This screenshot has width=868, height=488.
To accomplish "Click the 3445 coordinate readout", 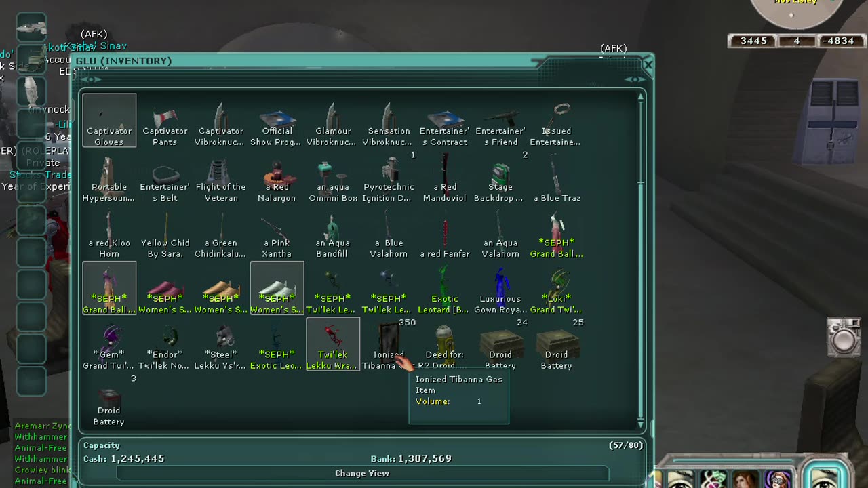I will 753,41.
